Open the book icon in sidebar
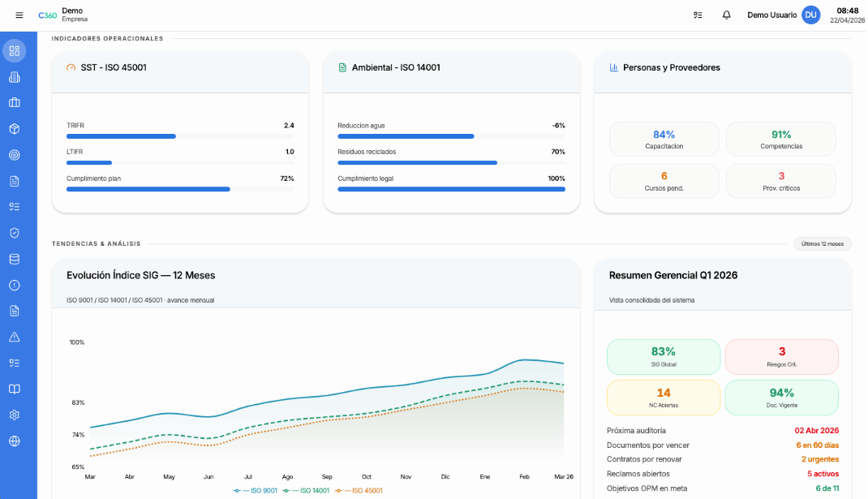This screenshot has height=499, width=868. [x=14, y=389]
